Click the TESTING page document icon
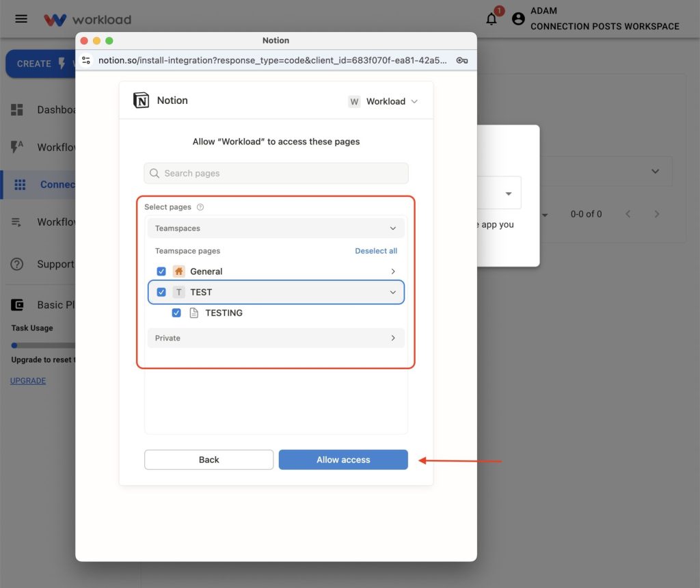Screen dimensions: 700x588 point(193,312)
